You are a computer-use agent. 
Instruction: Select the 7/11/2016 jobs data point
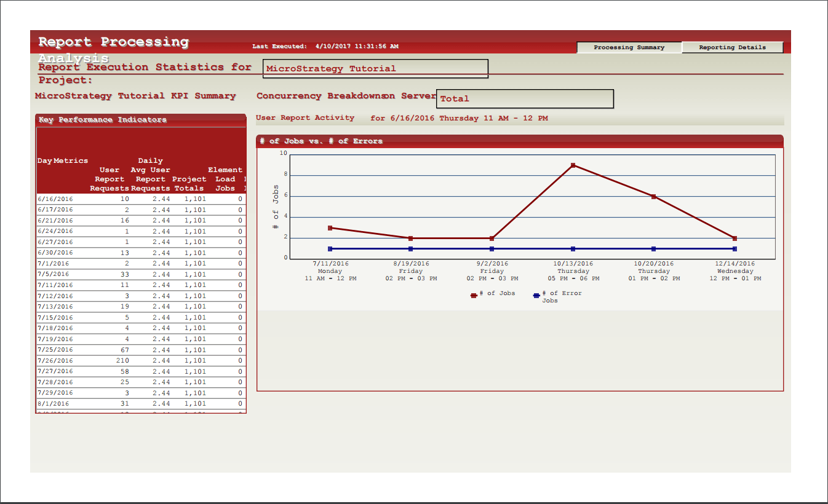(330, 228)
